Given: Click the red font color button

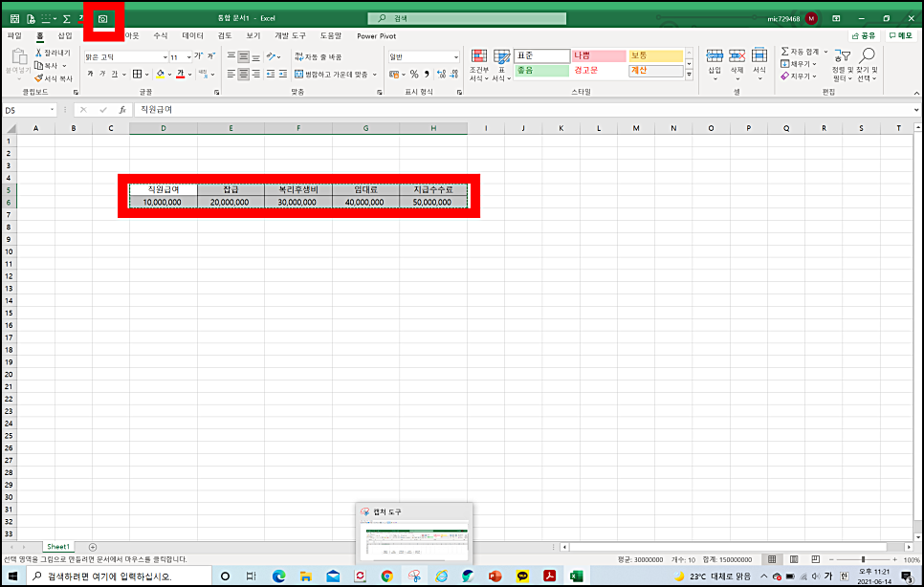Looking at the screenshot, I should (x=181, y=75).
